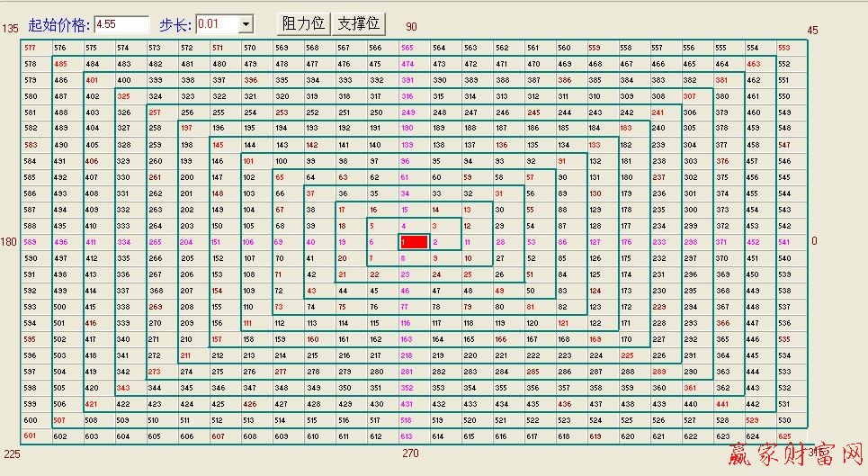This screenshot has width=868, height=476.
Task: Click cell 577 in the top-left corner
Action: 31,48
